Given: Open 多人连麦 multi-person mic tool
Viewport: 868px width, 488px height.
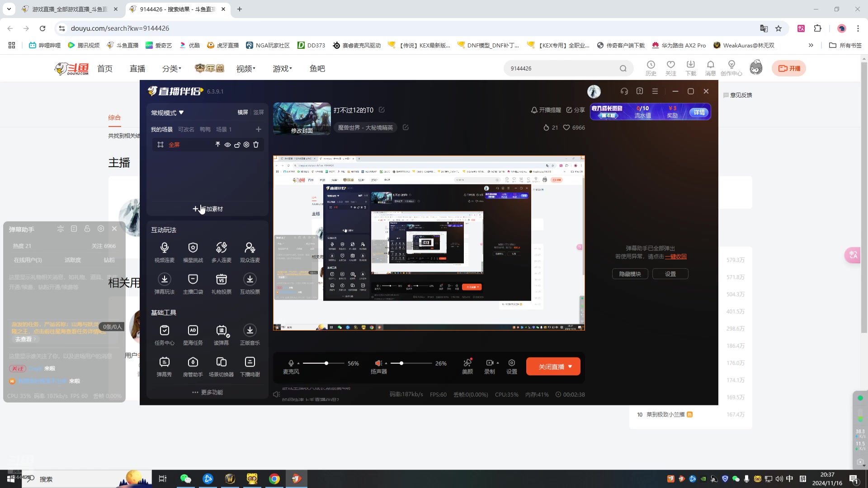Looking at the screenshot, I should (222, 252).
